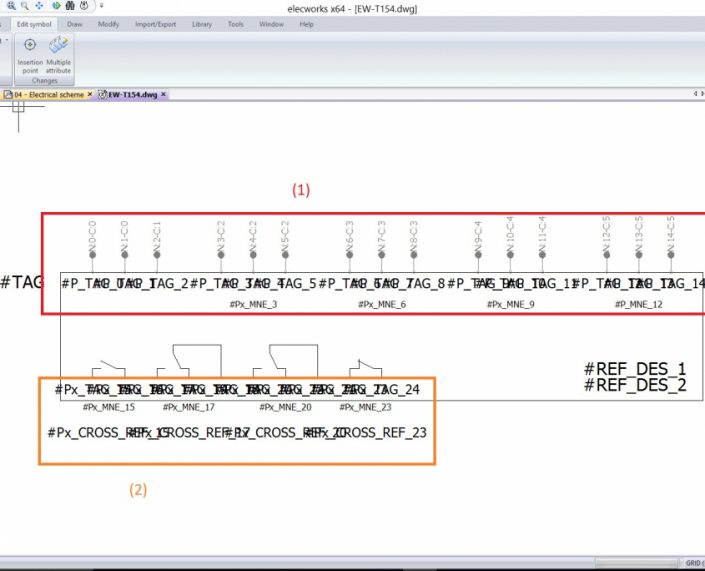Click connection point N:3-C:2
This screenshot has height=571, width=705.
coord(221,255)
